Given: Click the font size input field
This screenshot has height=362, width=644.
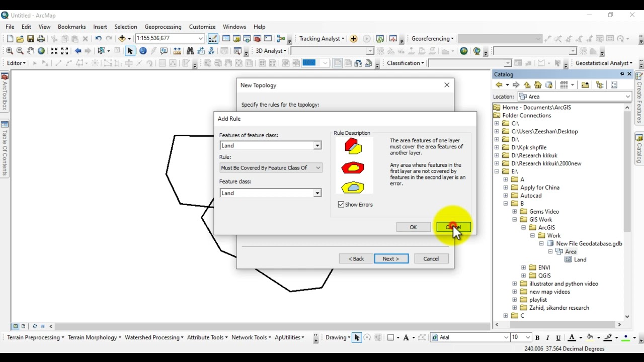Looking at the screenshot, I should [517, 338].
